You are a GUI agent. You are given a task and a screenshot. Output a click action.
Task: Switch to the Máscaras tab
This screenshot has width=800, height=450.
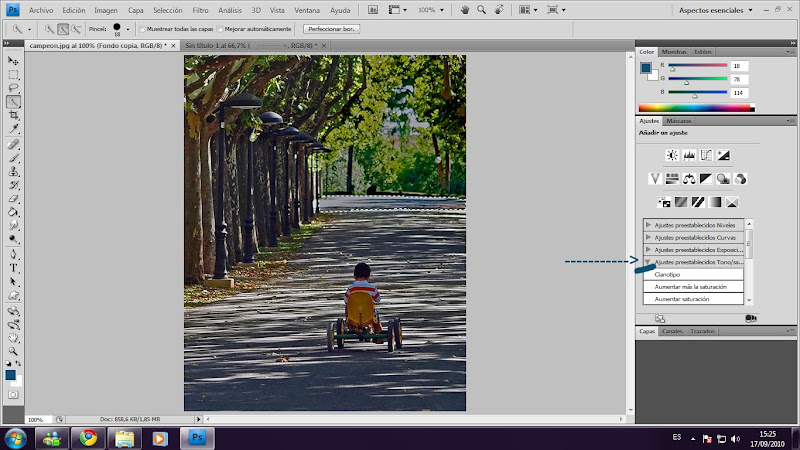click(677, 121)
